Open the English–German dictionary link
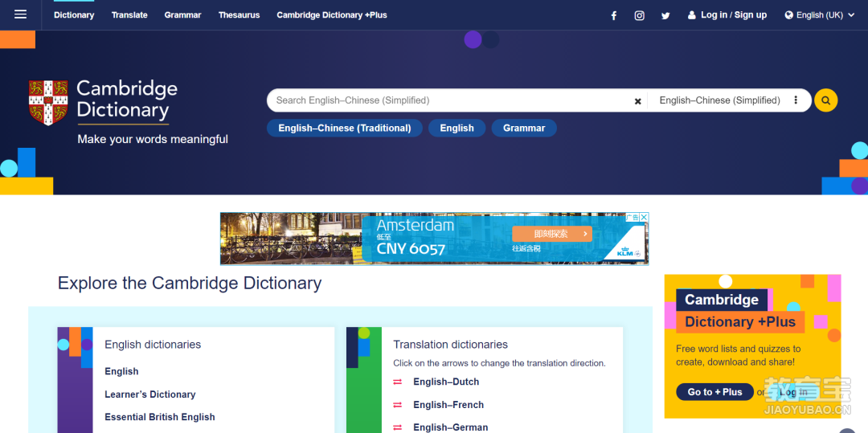The image size is (868, 433). tap(451, 427)
